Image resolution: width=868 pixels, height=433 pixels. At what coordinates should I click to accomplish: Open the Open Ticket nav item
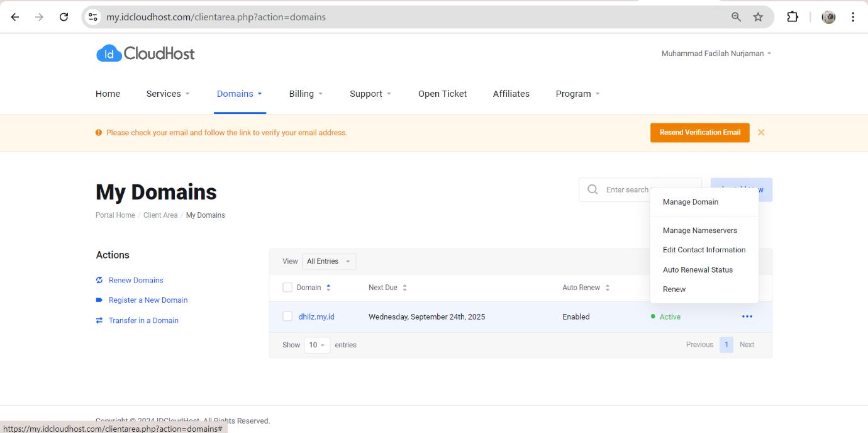point(443,94)
